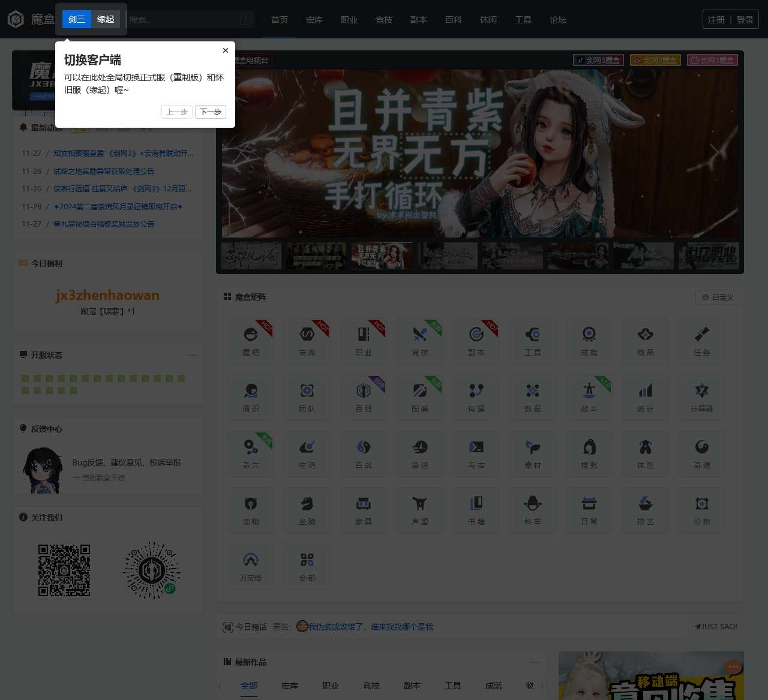Select the 且并青紫 carousel thumbnail

click(382, 256)
